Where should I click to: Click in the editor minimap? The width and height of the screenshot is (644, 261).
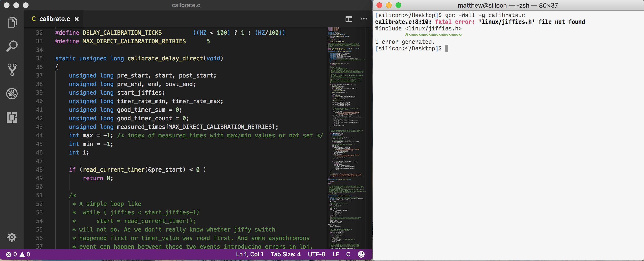(347, 138)
